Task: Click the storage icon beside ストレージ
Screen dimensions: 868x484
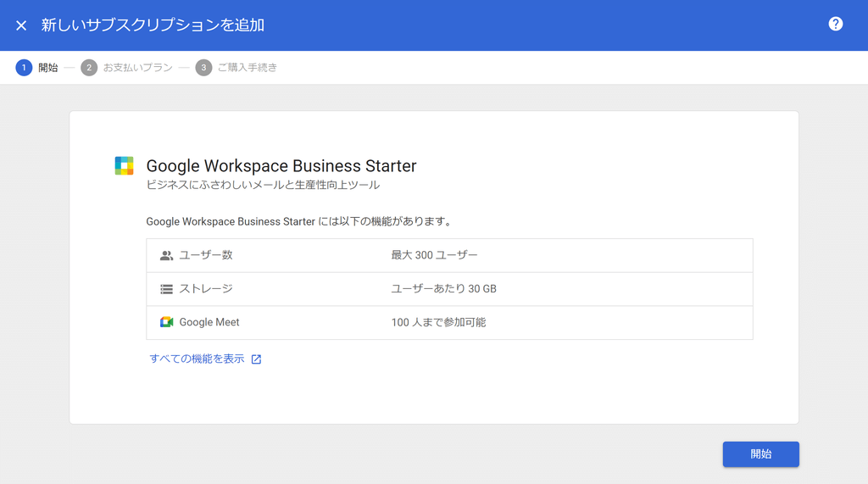Action: (166, 289)
